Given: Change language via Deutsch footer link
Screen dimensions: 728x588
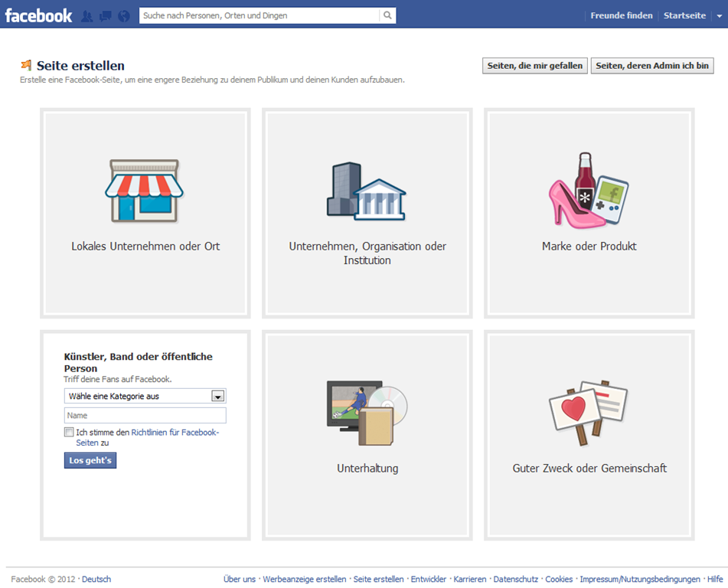Looking at the screenshot, I should coord(96,579).
